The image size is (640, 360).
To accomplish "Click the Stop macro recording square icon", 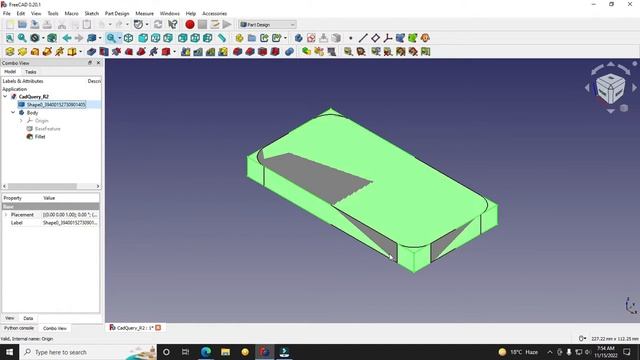I will tap(202, 24).
